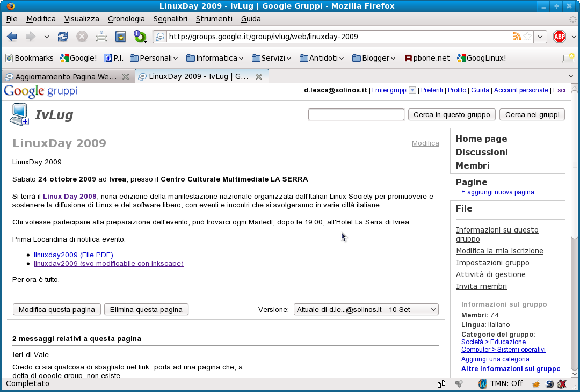The width and height of the screenshot is (580, 392).
Task: Expand the Informatica bookmarks folder
Action: pos(215,58)
